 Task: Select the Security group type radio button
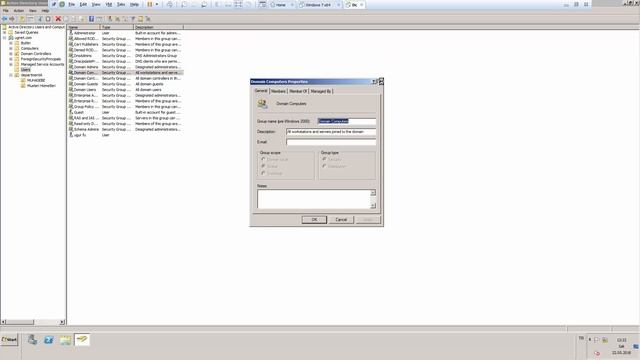(324, 160)
